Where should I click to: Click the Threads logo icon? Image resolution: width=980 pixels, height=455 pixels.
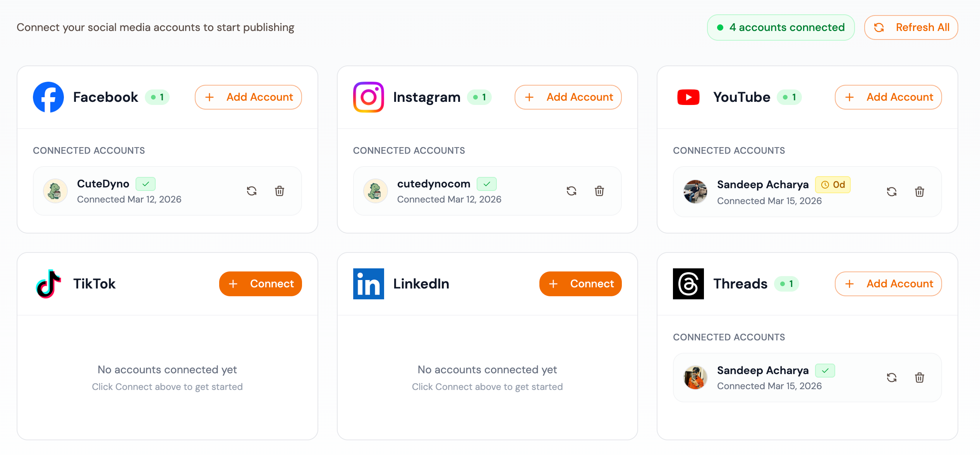(x=688, y=284)
